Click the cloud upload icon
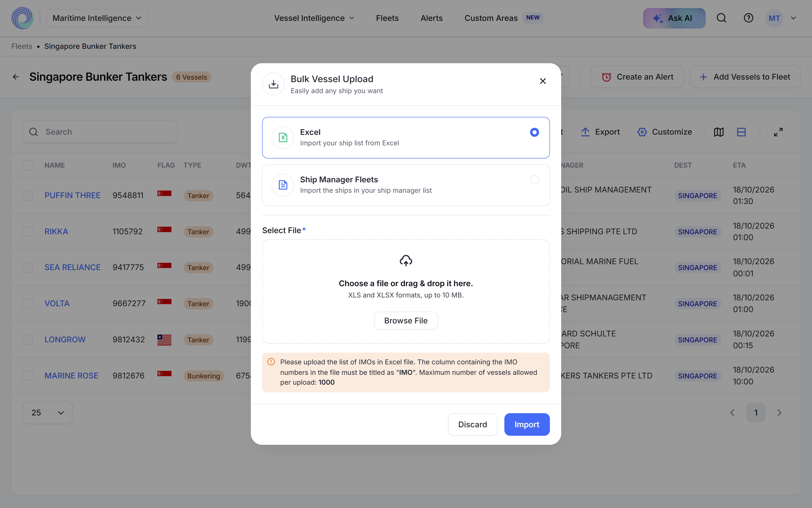812x508 pixels. click(x=406, y=260)
